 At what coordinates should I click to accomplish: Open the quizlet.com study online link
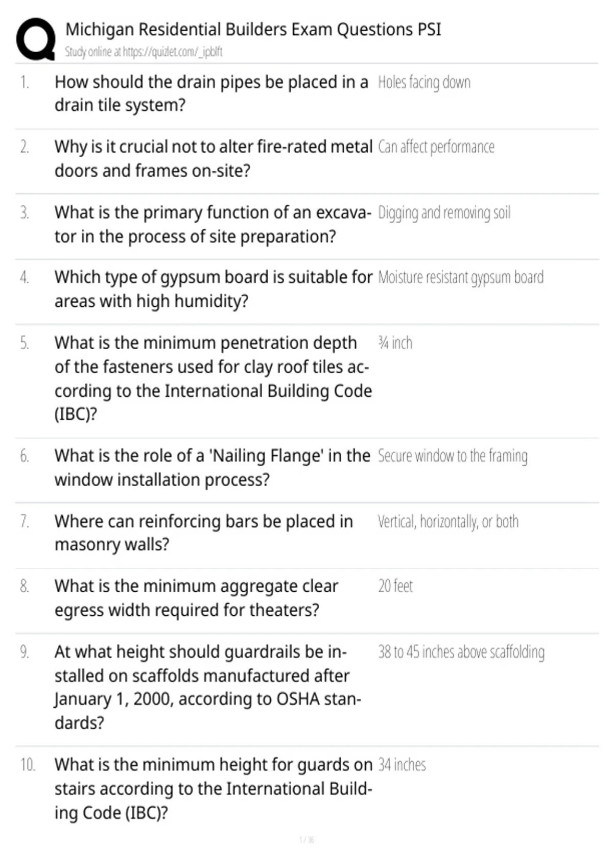tap(144, 52)
